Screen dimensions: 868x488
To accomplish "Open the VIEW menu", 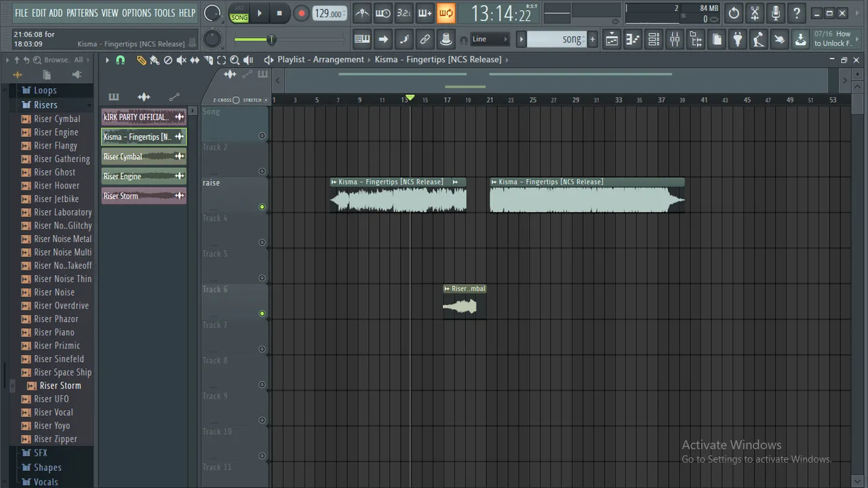I will (x=110, y=13).
